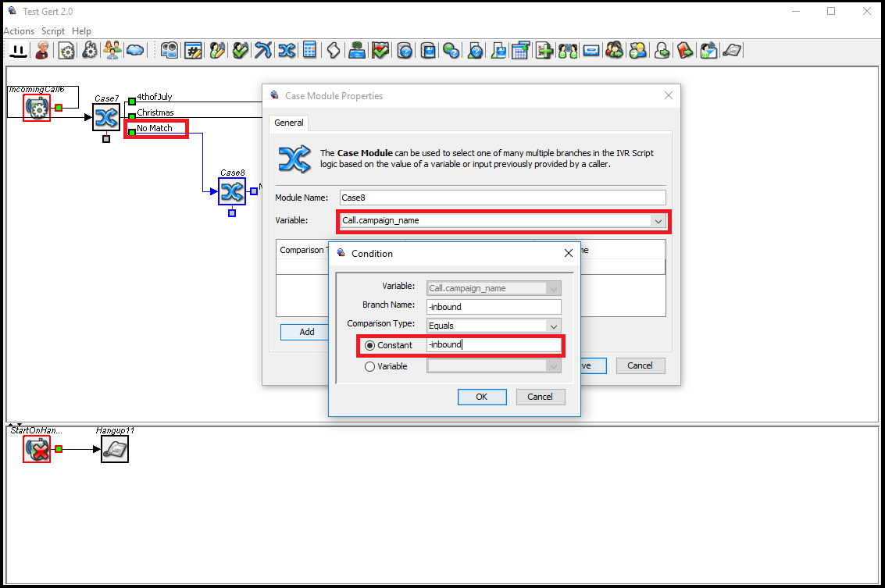The width and height of the screenshot is (885, 588).
Task: Click the 4thofJuly branch label
Action: point(154,97)
